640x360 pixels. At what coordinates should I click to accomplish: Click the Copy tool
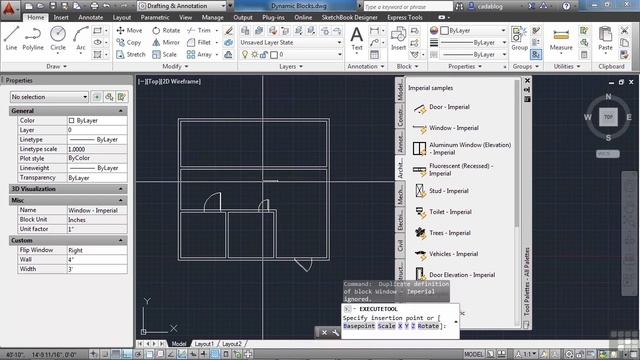[x=129, y=42]
